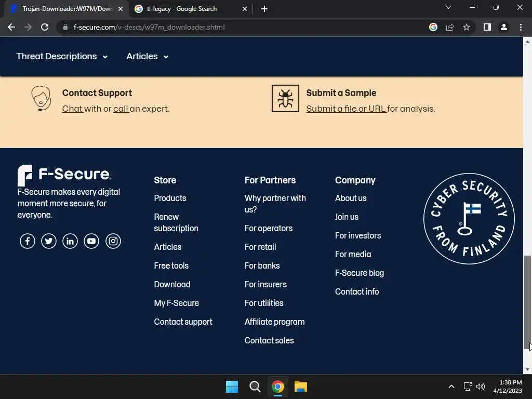
Task: Click the Chat link
Action: (x=72, y=109)
